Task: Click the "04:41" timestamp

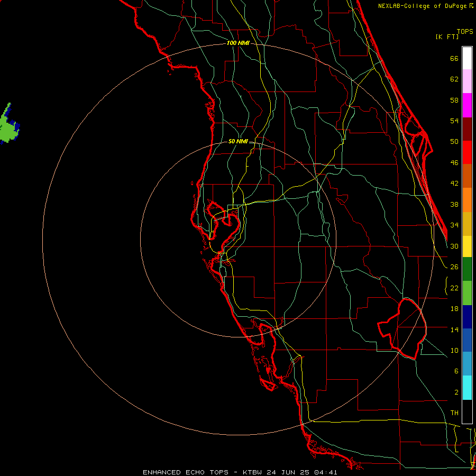Action: click(325, 472)
